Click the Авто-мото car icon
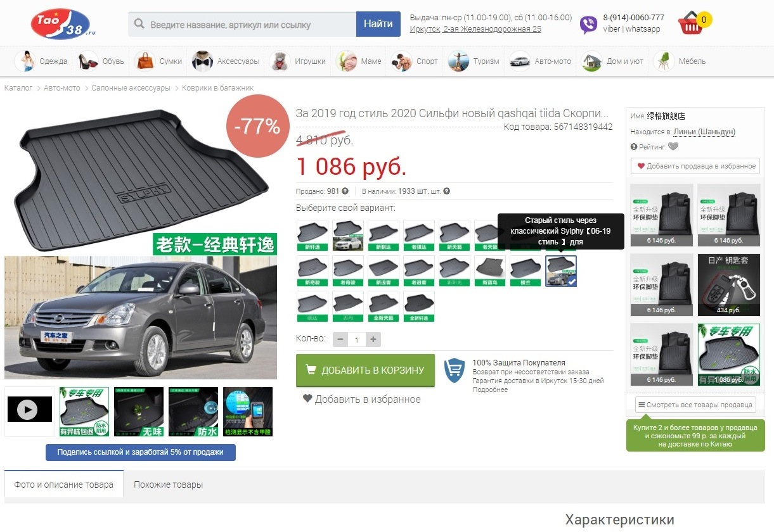 click(520, 61)
